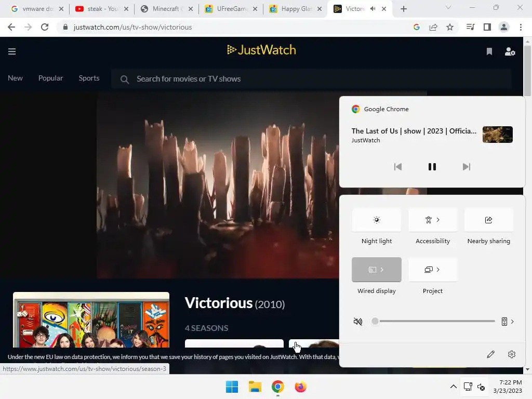532x399 pixels.
Task: Click the Victorious poster image
Action: (x=91, y=320)
